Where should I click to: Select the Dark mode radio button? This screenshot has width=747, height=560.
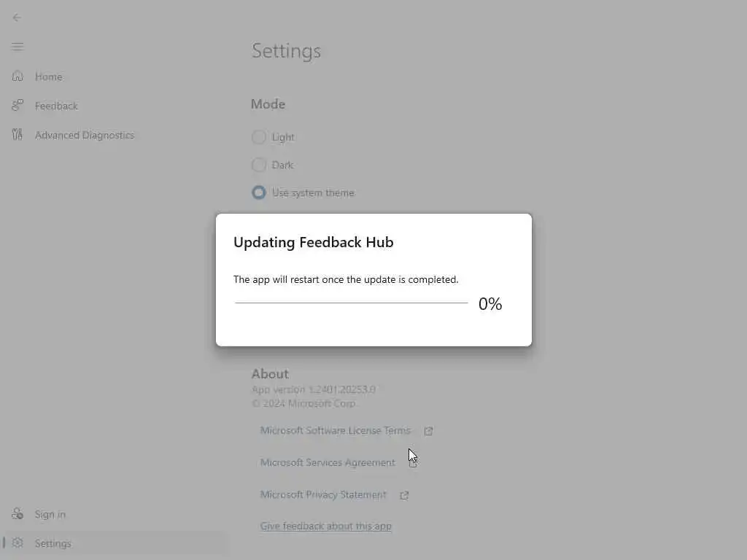coord(259,165)
